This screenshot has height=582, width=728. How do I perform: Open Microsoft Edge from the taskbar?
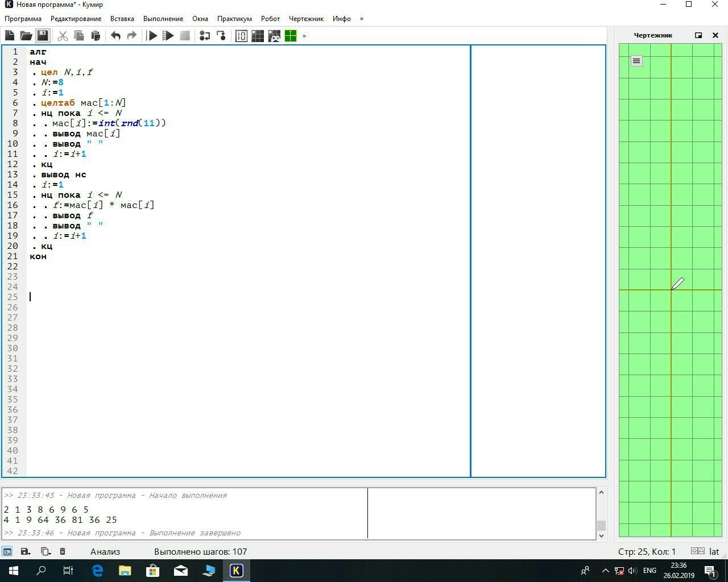pyautogui.click(x=97, y=571)
